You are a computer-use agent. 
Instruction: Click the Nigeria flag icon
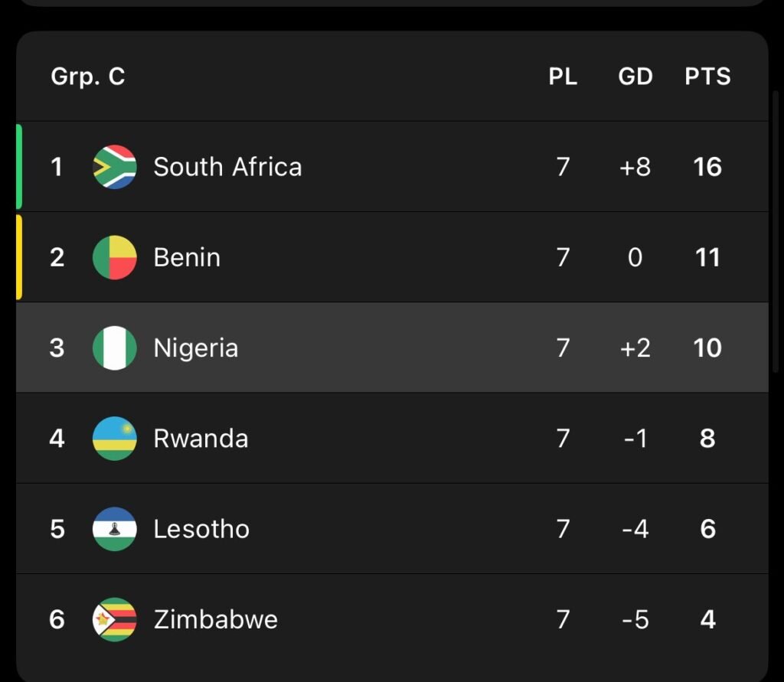115,348
